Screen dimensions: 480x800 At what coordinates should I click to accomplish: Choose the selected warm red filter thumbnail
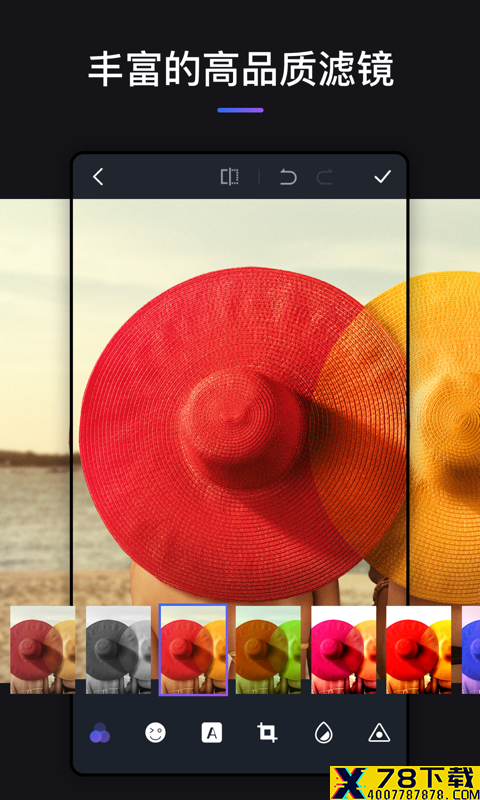pos(193,649)
